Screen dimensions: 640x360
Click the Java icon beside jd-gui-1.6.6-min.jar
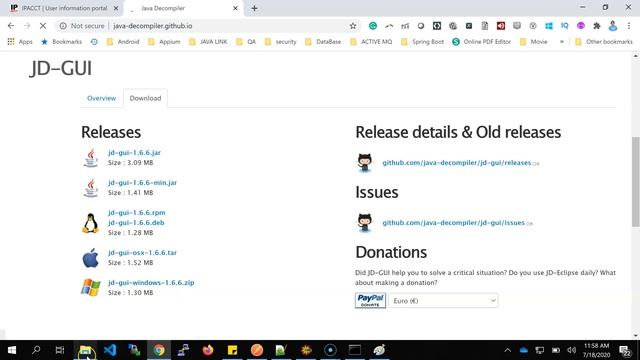point(91,188)
